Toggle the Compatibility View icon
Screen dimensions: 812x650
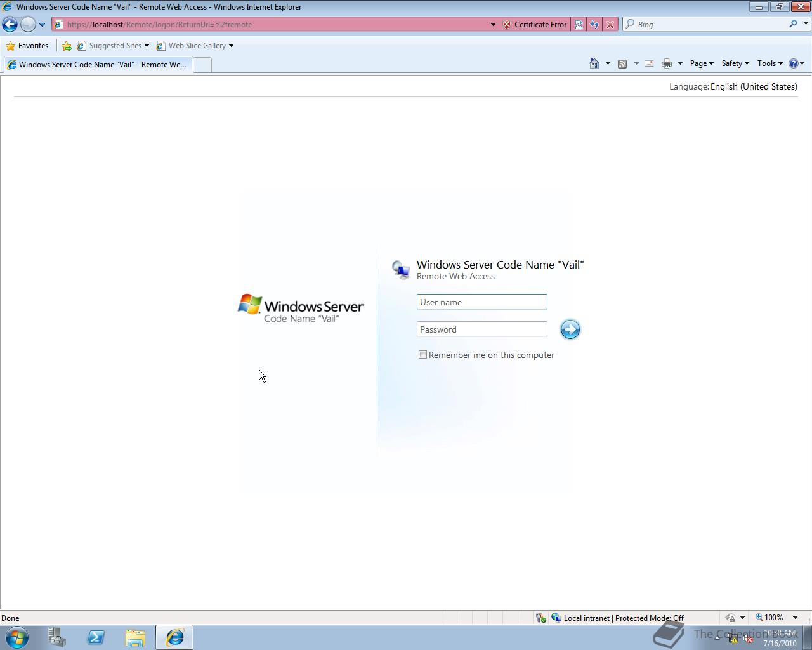pos(579,24)
